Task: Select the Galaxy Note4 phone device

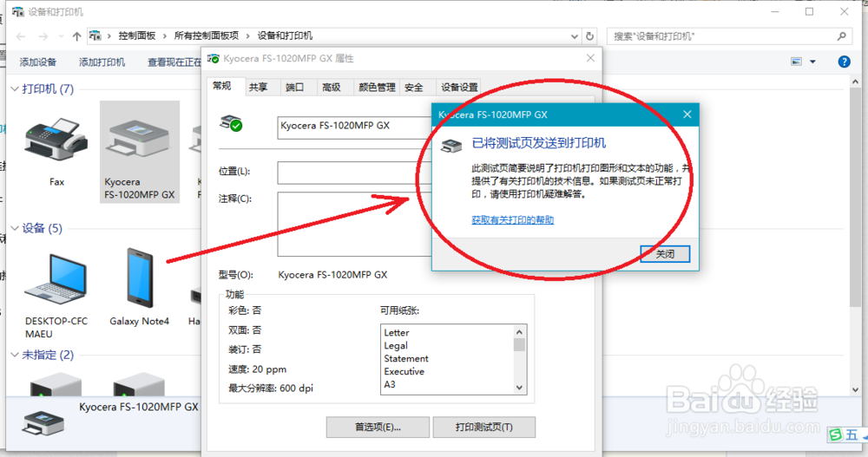Action: pos(140,277)
